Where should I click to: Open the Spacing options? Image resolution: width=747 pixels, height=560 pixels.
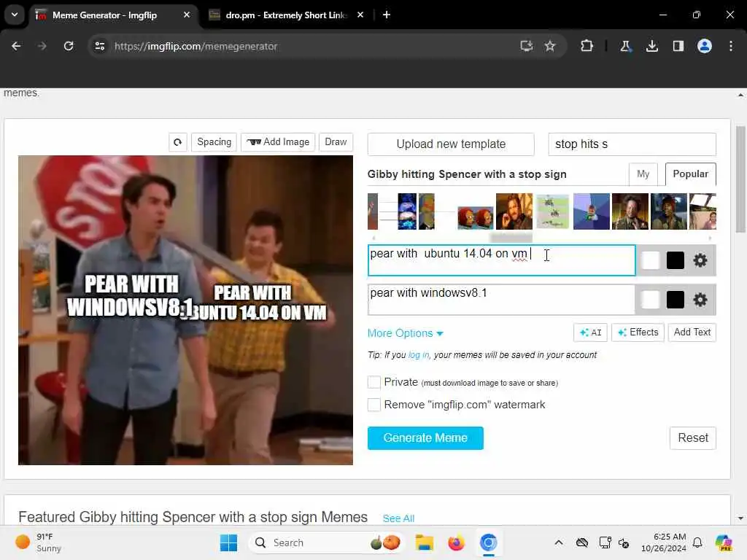tap(214, 142)
